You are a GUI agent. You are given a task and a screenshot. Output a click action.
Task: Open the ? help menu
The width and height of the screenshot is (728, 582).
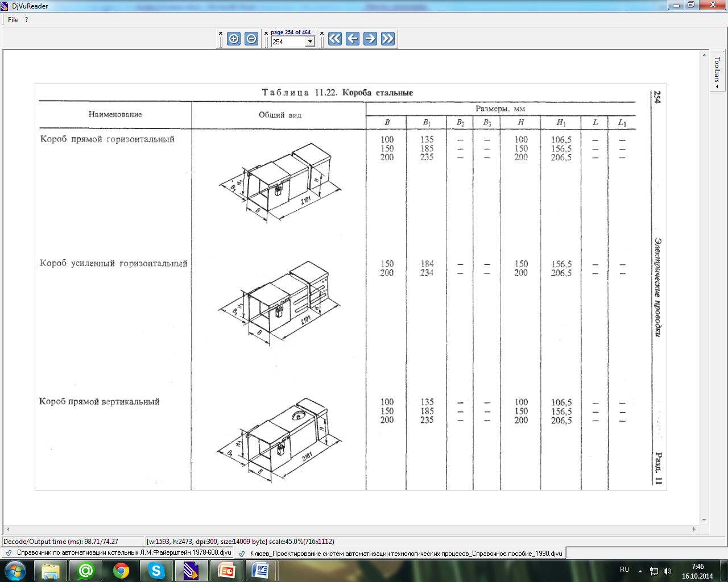(x=26, y=20)
